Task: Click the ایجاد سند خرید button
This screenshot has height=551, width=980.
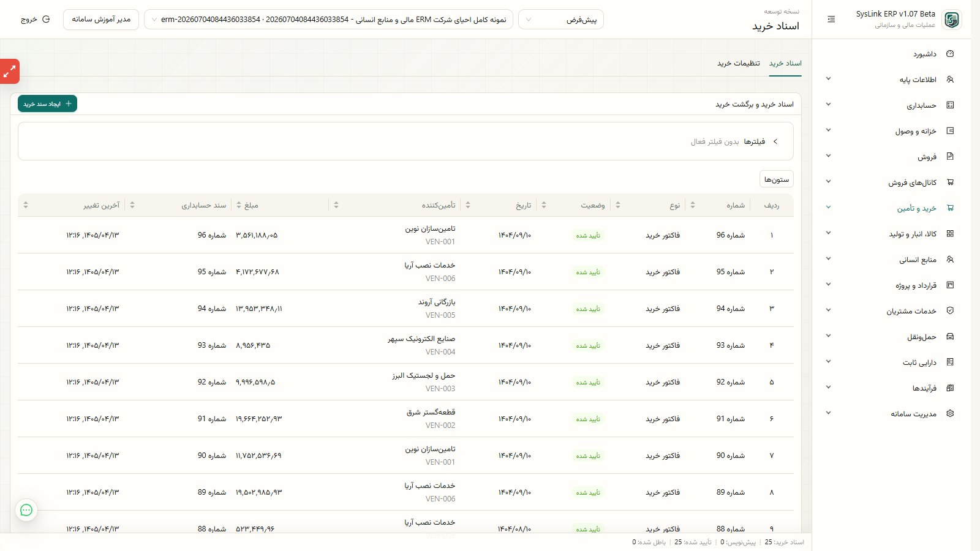Action: (x=47, y=104)
